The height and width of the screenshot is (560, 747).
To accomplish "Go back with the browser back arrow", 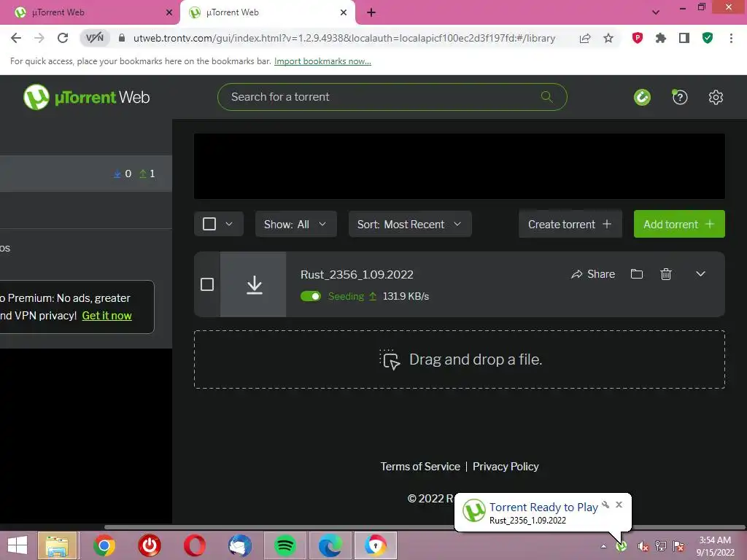I will pos(16,38).
